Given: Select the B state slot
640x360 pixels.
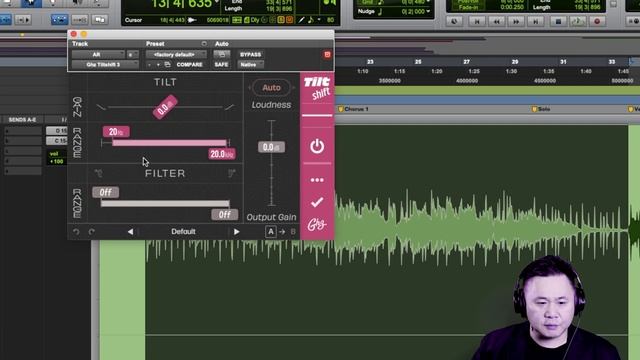Looking at the screenshot, I should (293, 232).
